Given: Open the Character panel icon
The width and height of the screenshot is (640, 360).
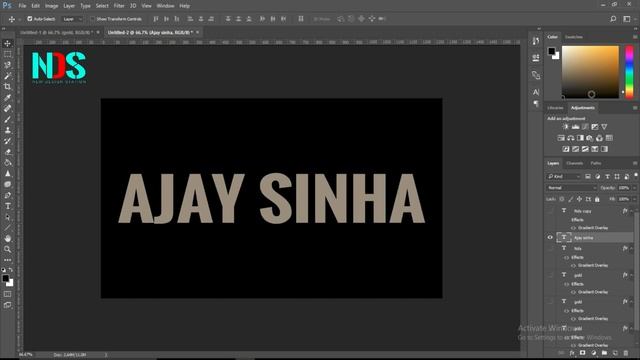Looking at the screenshot, I should pos(536,92).
